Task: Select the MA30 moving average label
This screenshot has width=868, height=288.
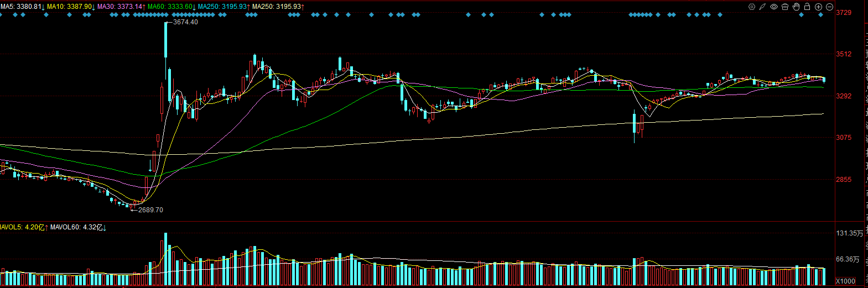Action: [x=122, y=7]
